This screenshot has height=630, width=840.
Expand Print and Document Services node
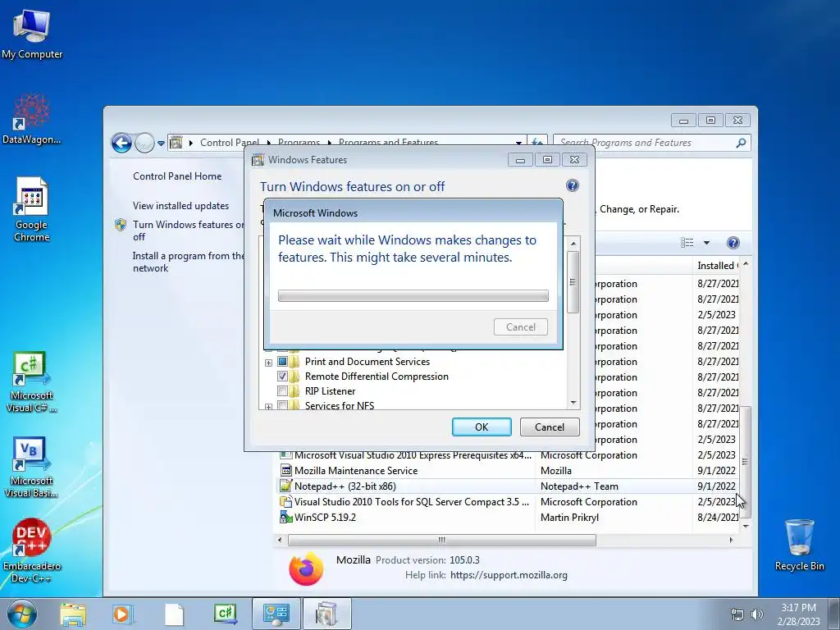point(268,363)
